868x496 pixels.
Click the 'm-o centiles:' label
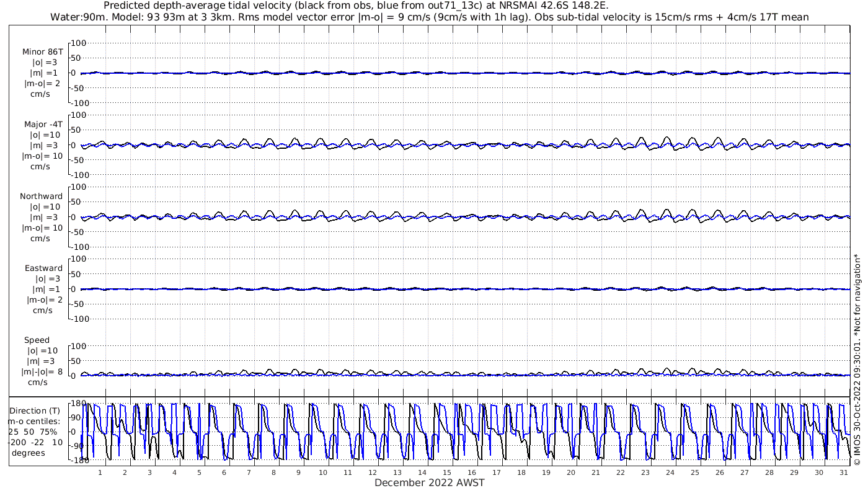pyautogui.click(x=33, y=422)
